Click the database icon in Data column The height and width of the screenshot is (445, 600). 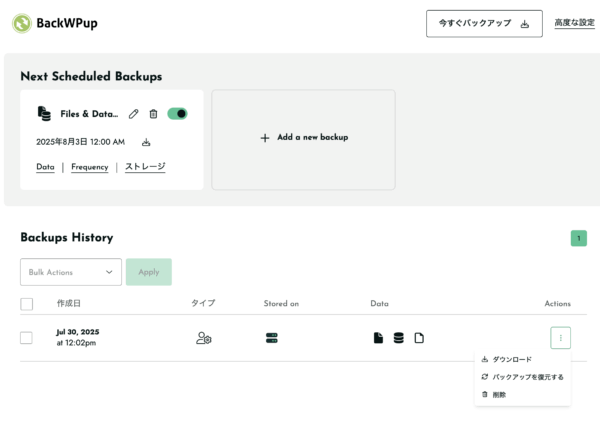click(398, 338)
